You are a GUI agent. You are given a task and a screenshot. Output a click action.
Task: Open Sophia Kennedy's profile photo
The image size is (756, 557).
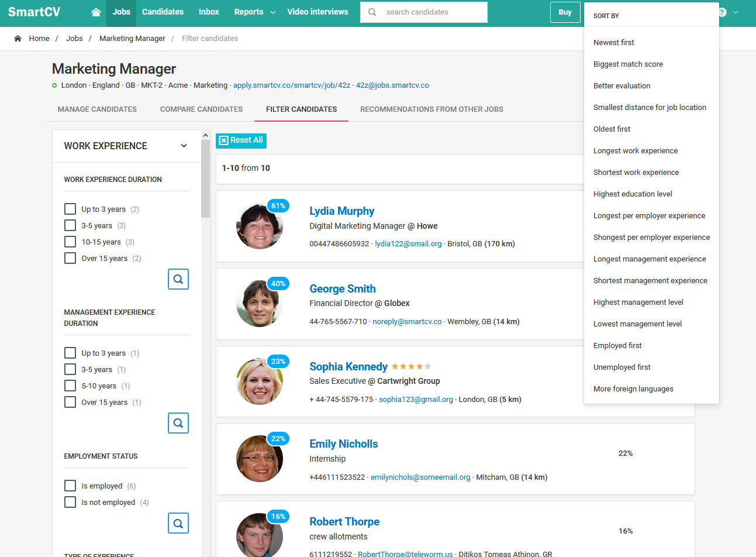click(260, 381)
